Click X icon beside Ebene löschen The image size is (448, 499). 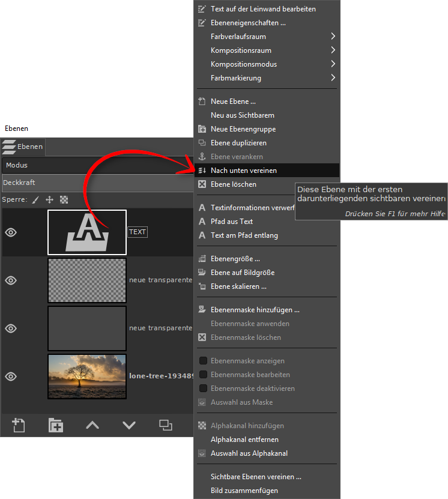click(202, 184)
